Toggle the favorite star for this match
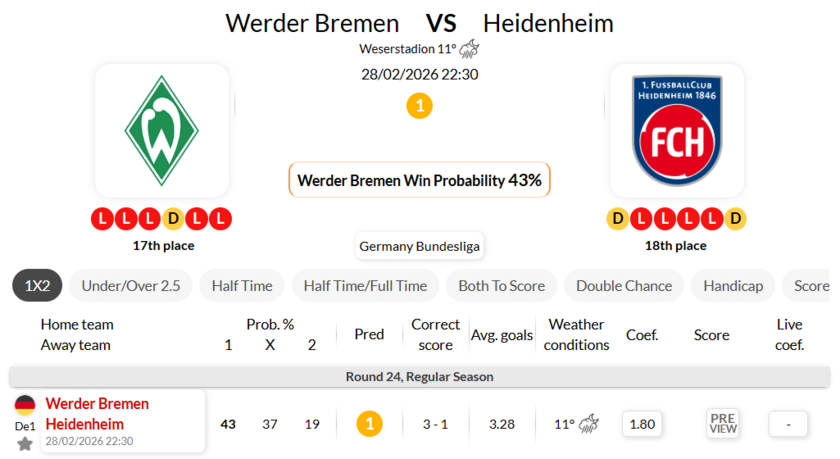 tap(25, 443)
